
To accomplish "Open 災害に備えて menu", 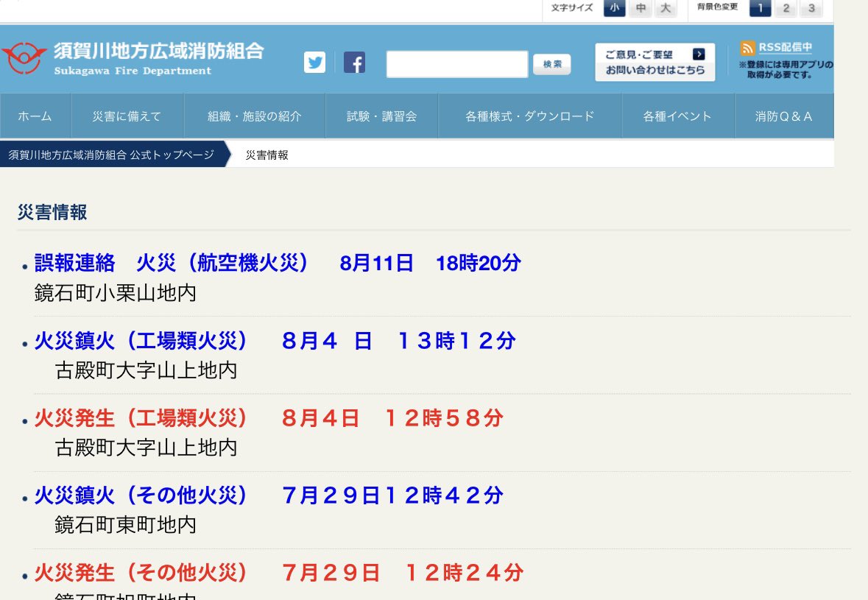I will click(127, 116).
